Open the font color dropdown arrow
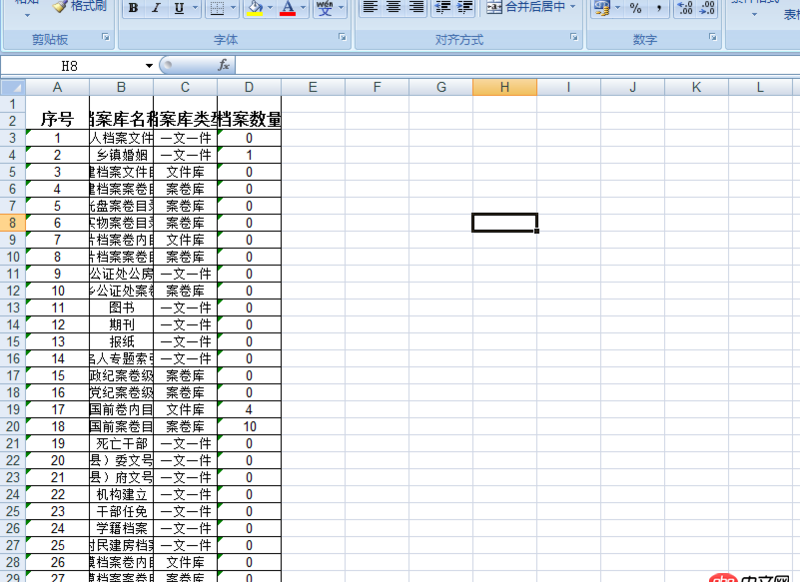This screenshot has width=800, height=582. [x=303, y=8]
